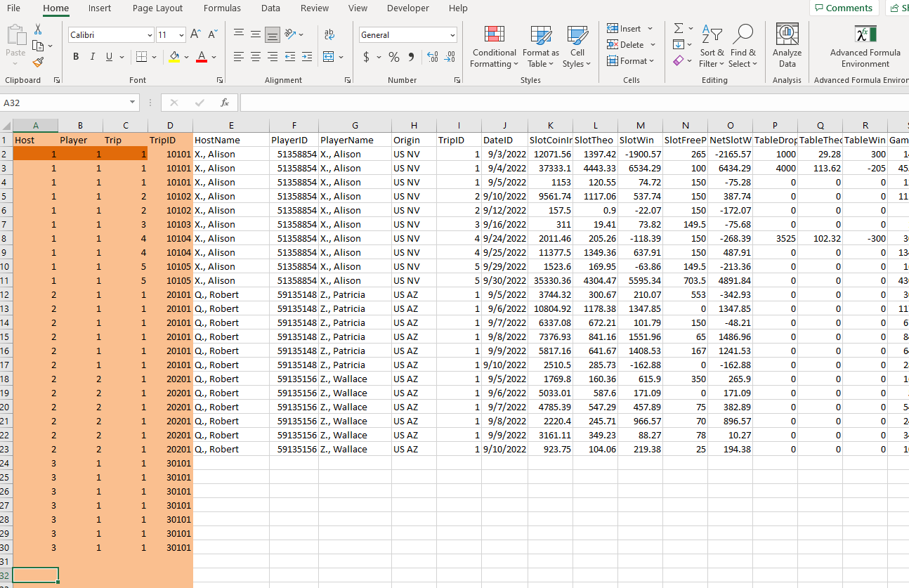This screenshot has height=588, width=909.
Task: Expand the Name Box dropdown arrow
Action: click(133, 103)
